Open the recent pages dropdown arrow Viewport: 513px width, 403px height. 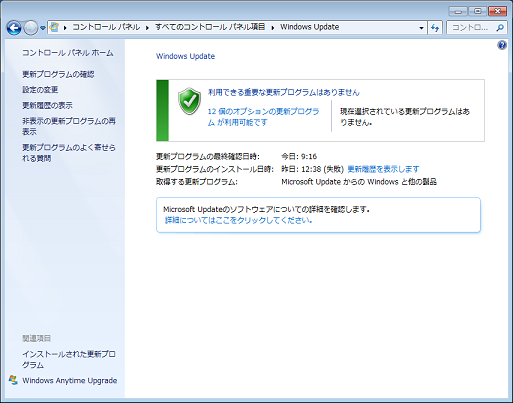coord(43,28)
